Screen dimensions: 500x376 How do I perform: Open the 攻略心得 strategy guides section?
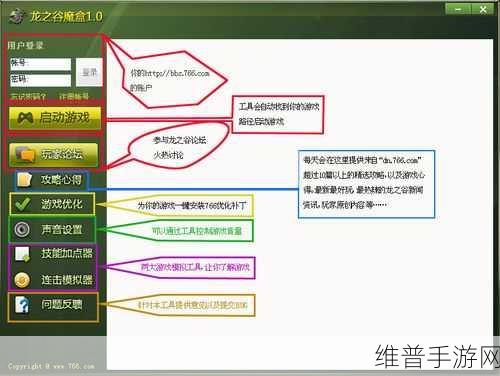(52, 180)
